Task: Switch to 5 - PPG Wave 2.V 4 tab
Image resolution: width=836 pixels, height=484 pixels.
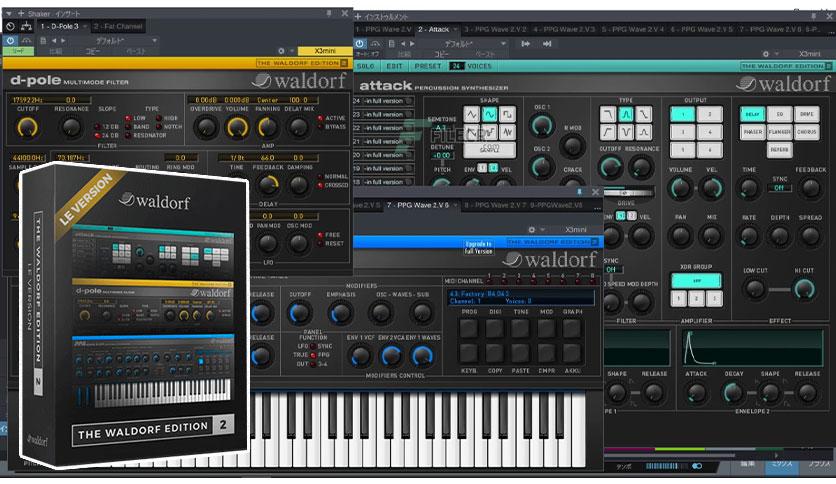Action: [633, 29]
